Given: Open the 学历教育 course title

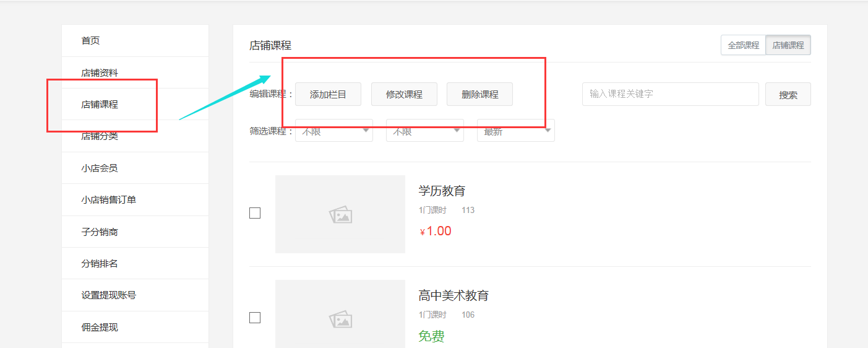Looking at the screenshot, I should (x=442, y=191).
